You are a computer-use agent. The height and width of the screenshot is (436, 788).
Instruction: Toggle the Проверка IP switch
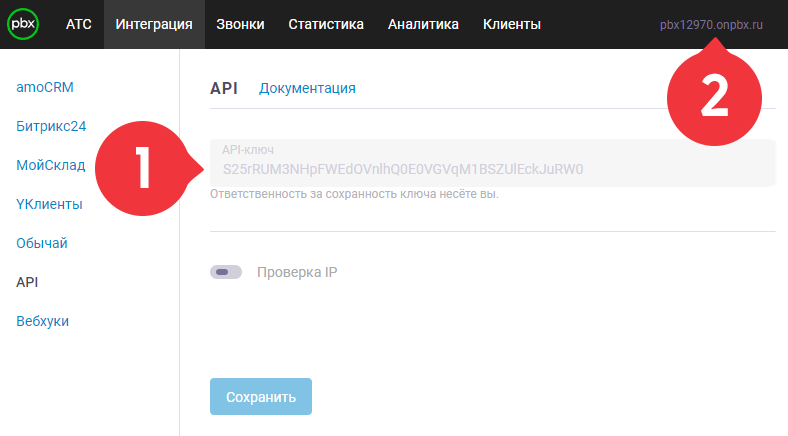226,272
